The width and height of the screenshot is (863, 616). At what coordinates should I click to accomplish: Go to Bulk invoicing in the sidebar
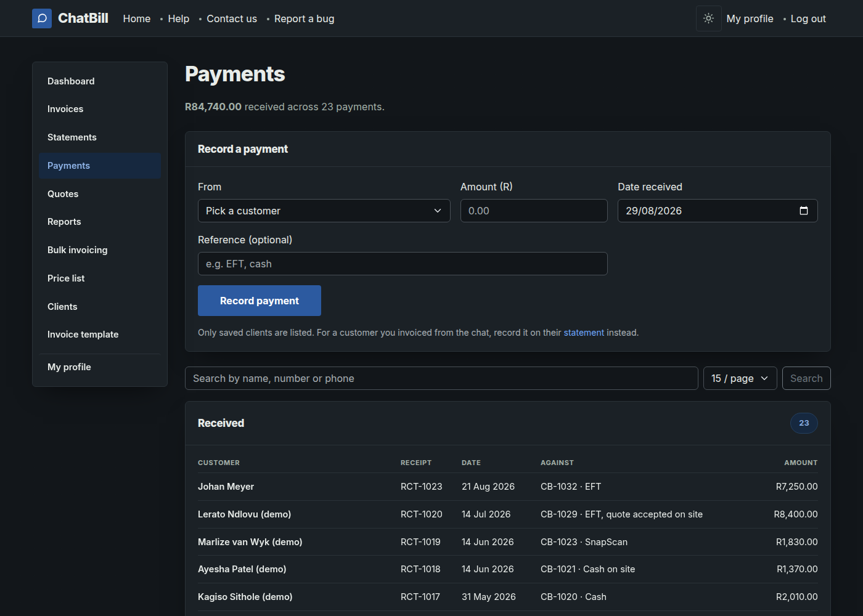(x=100, y=250)
